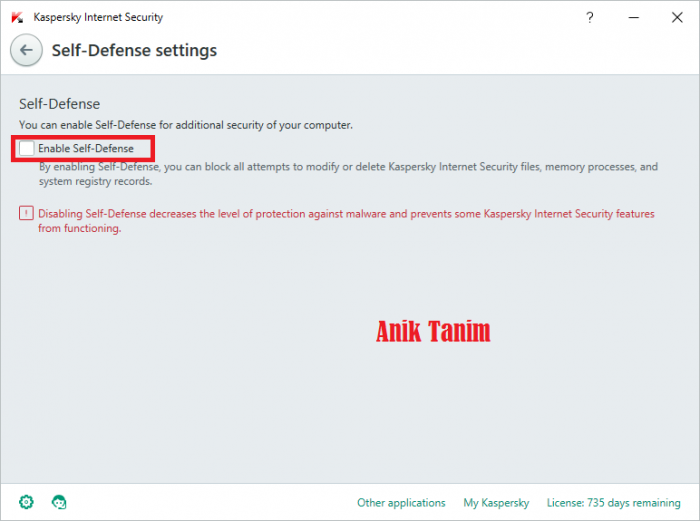Go to My Kaspersky
Viewport: 700px width, 521px height.
496,502
